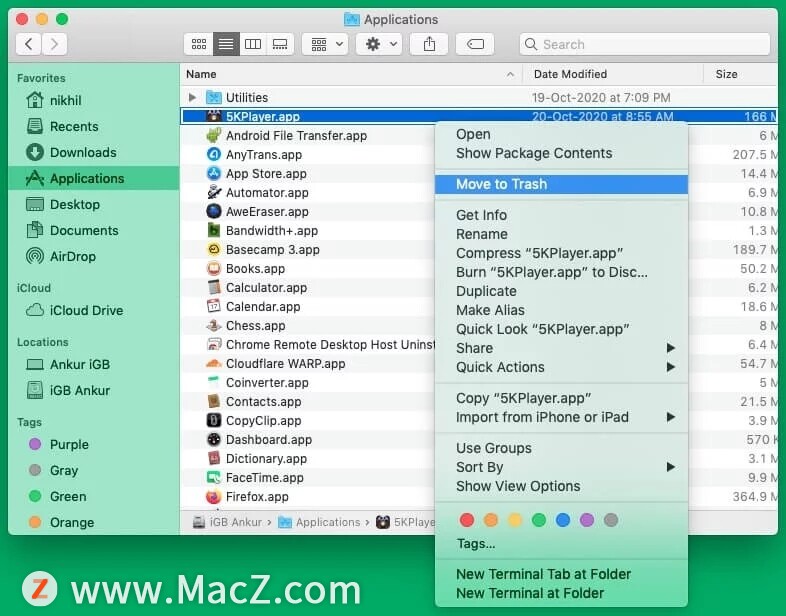Viewport: 786px width, 616px height.
Task: Sort by the Name column header
Action: point(351,74)
